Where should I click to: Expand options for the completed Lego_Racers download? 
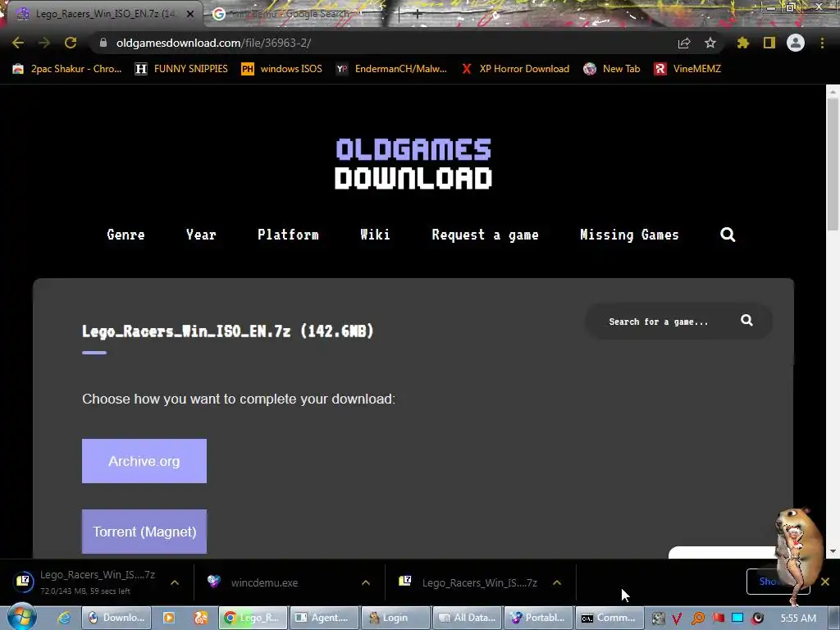(557, 582)
